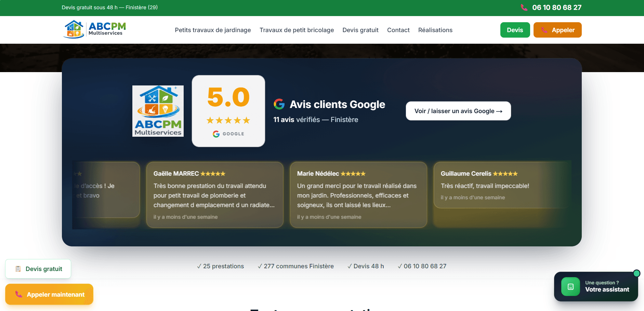The width and height of the screenshot is (644, 311).
Task: Click the stars beside Guillaume Cerelis's name
Action: click(505, 174)
